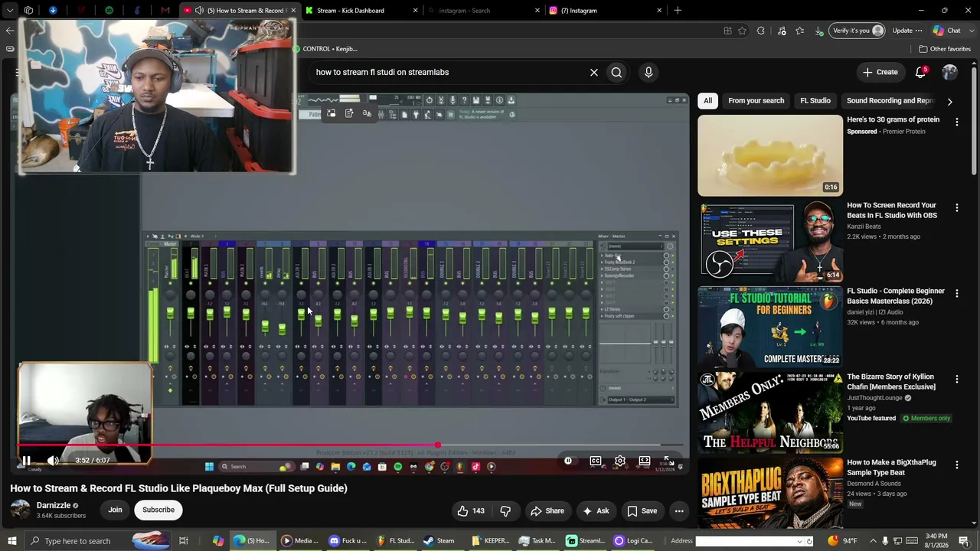The image size is (980, 551).
Task: Open the Create menu on YouTube
Action: (880, 72)
